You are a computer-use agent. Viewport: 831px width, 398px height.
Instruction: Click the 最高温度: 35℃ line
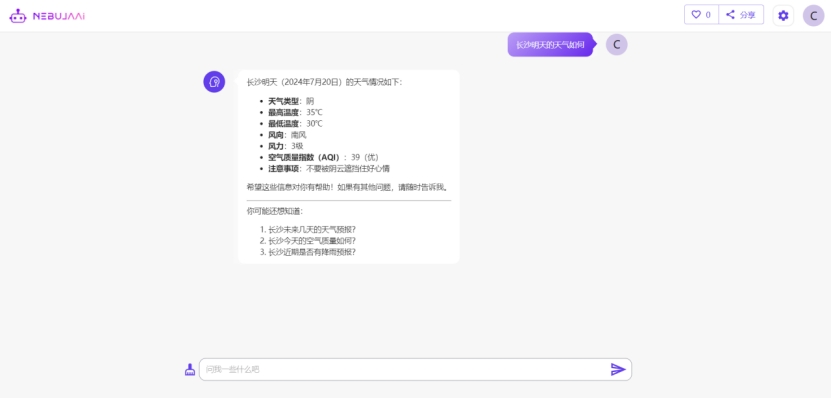(x=295, y=112)
